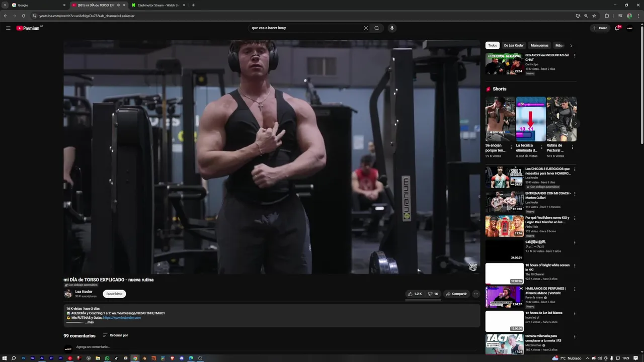Open the 'Ordenar por' comments sort dropdown
This screenshot has height=362, width=644.
[x=116, y=335]
